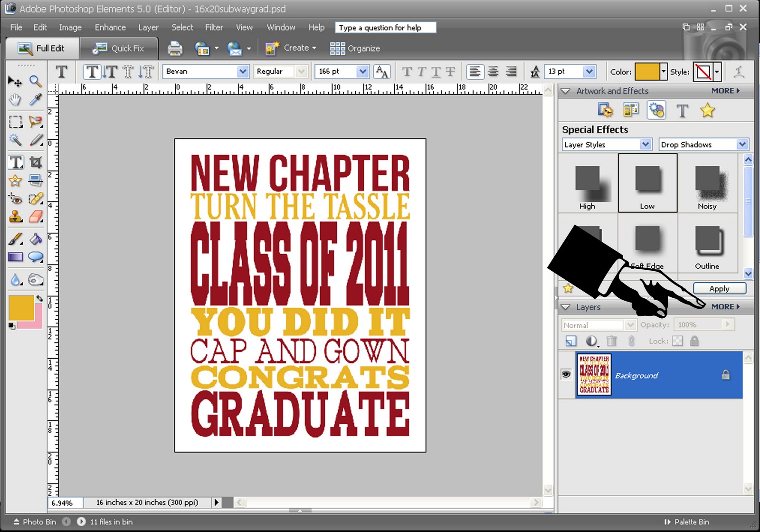The image size is (760, 532).
Task: Select the Gradient tool
Action: [x=15, y=257]
